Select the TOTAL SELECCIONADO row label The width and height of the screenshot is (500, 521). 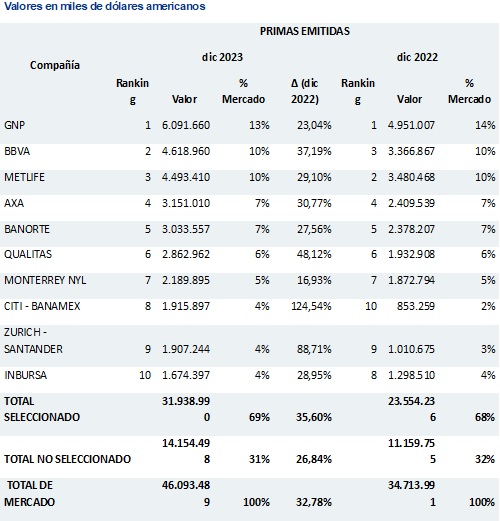[x=42, y=409]
